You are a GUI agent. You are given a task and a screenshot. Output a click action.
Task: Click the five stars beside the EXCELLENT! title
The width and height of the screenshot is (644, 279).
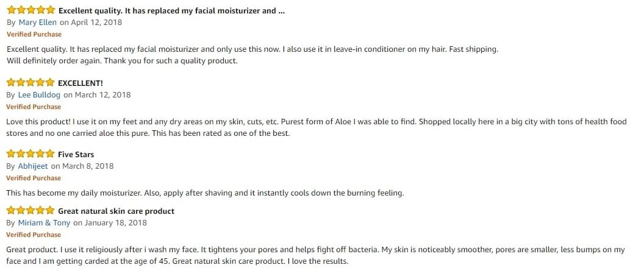point(30,83)
